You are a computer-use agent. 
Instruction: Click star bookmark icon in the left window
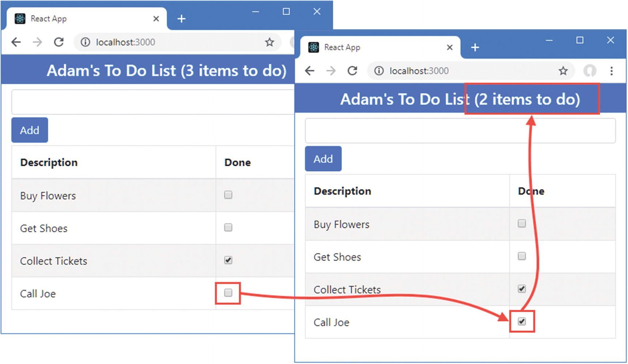tap(269, 42)
